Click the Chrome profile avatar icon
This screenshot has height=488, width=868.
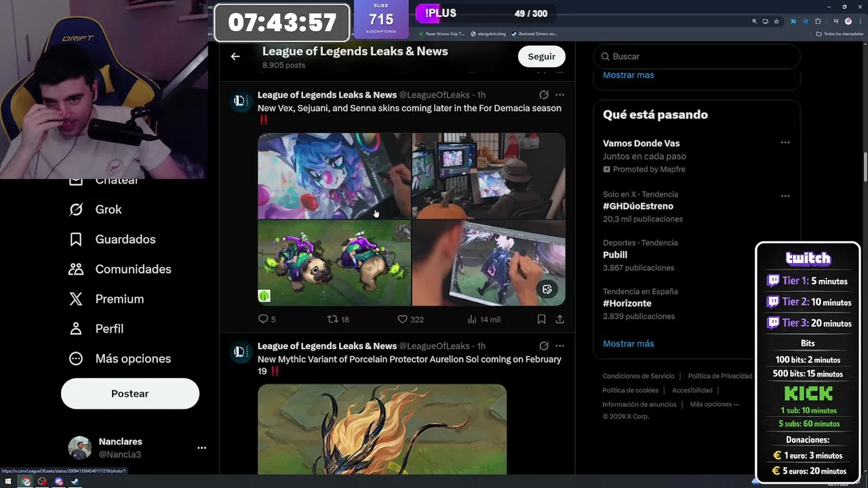click(848, 21)
